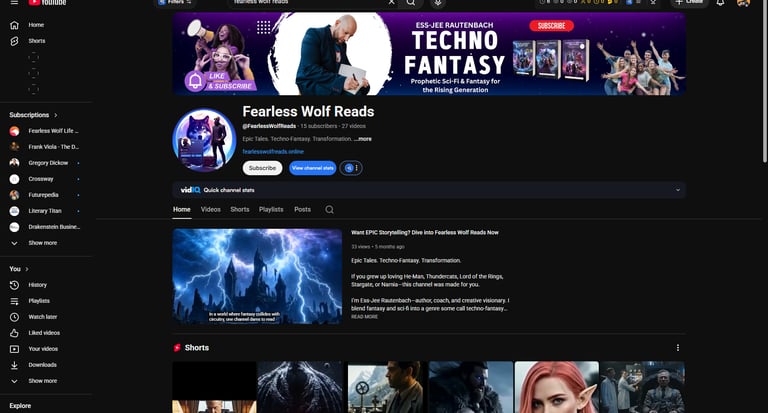Image resolution: width=768 pixels, height=413 pixels.
Task: Expand vidIQ Quick channel stats panel
Action: pyautogui.click(x=678, y=190)
